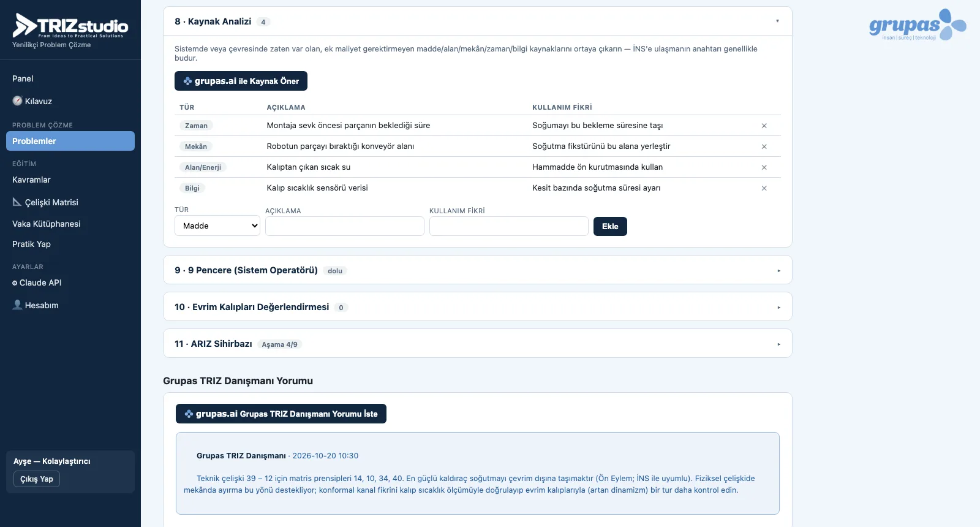Open Kavramlar in the sidebar
Screen dimensions: 980x527
tap(70, 180)
